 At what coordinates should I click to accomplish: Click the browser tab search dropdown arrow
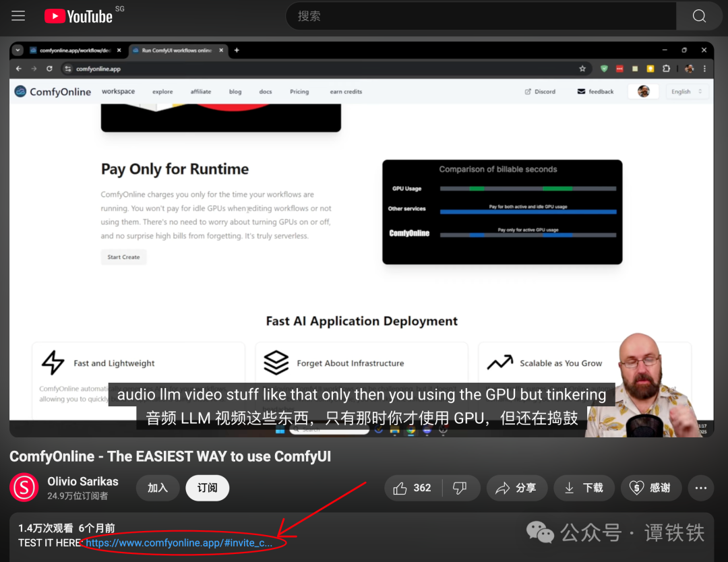point(18,50)
